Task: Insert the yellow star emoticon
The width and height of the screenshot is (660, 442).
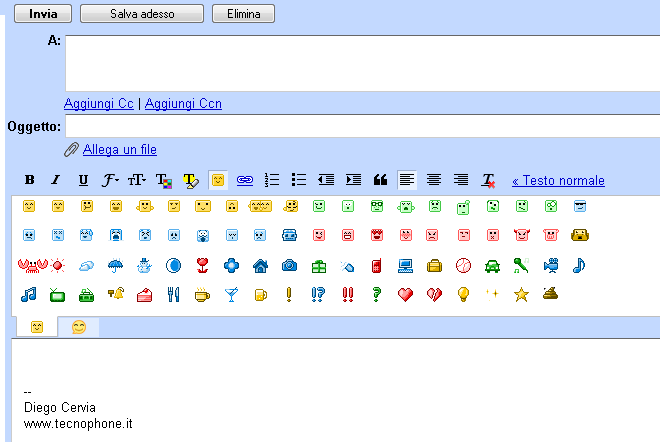Action: 521,294
